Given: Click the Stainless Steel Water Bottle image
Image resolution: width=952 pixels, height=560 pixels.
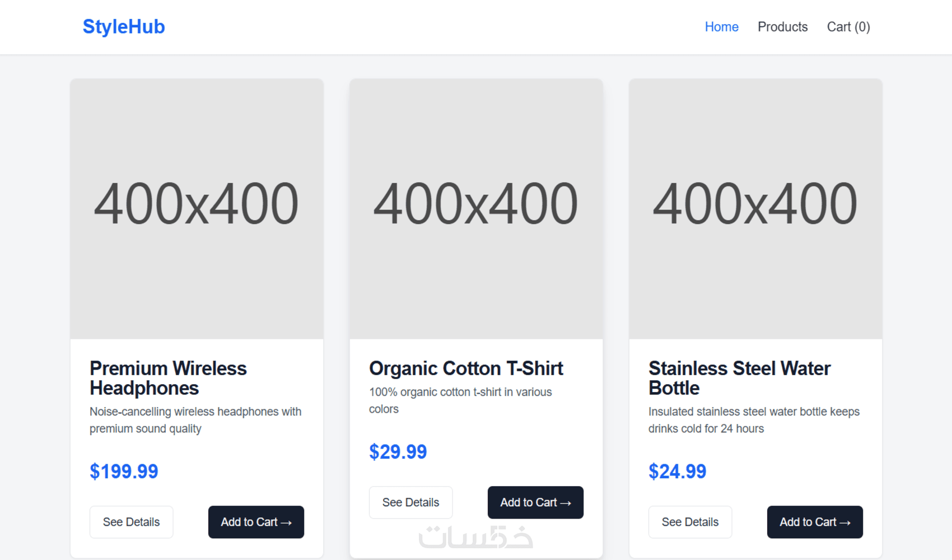Looking at the screenshot, I should tap(755, 208).
